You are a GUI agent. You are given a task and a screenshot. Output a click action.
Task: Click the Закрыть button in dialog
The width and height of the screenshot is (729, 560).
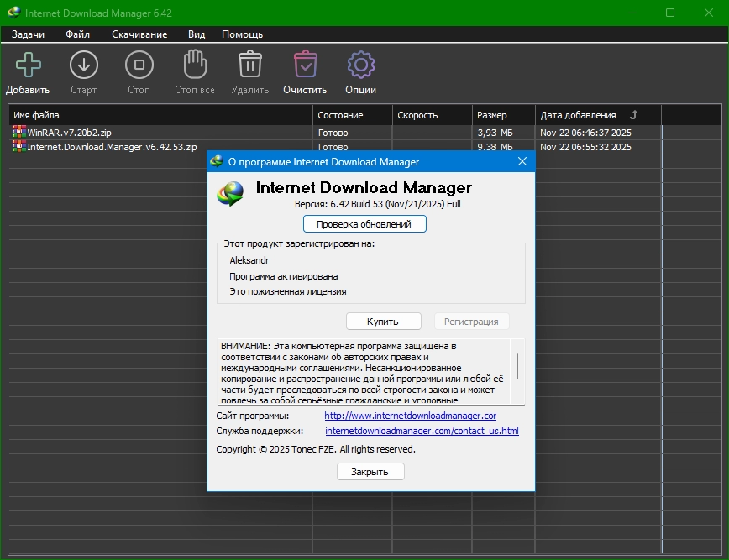coord(370,472)
